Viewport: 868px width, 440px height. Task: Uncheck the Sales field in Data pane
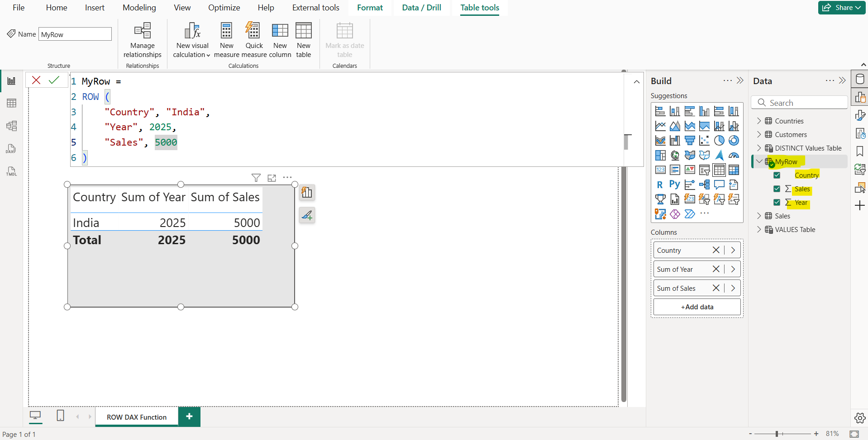point(777,189)
